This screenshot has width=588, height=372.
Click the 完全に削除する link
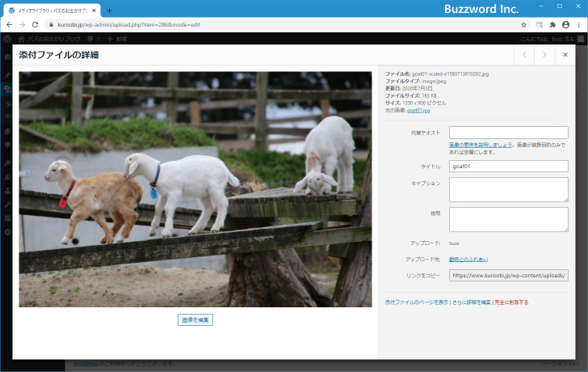coord(511,302)
